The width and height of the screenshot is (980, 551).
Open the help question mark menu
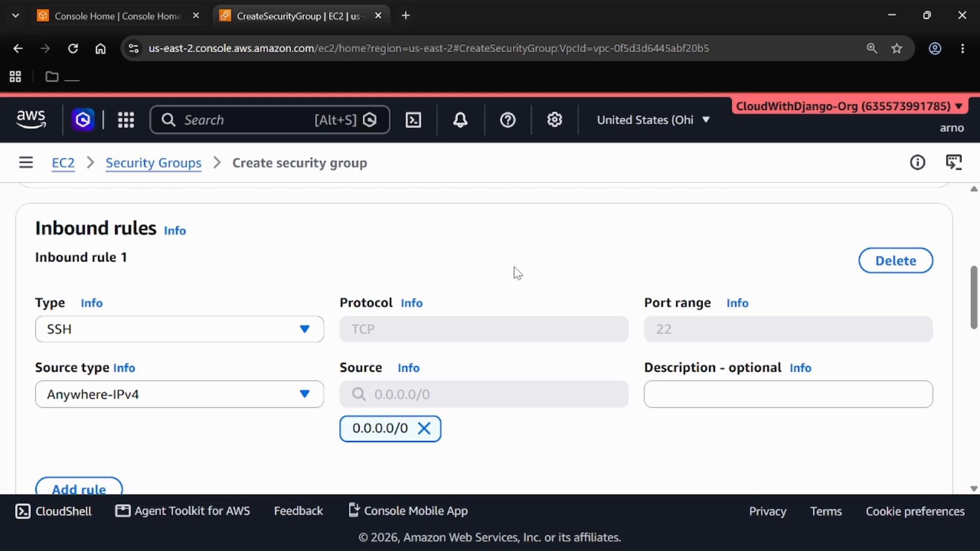pos(507,120)
